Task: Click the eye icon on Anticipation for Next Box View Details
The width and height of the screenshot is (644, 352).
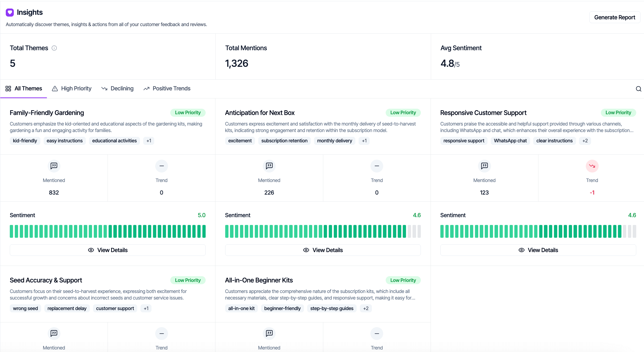Action: click(306, 250)
